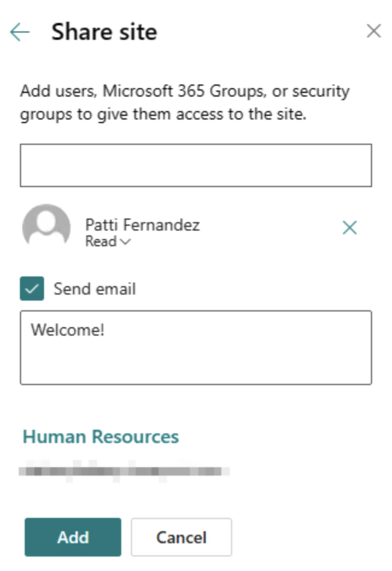
Task: Close the Share site panel
Action: 374,31
